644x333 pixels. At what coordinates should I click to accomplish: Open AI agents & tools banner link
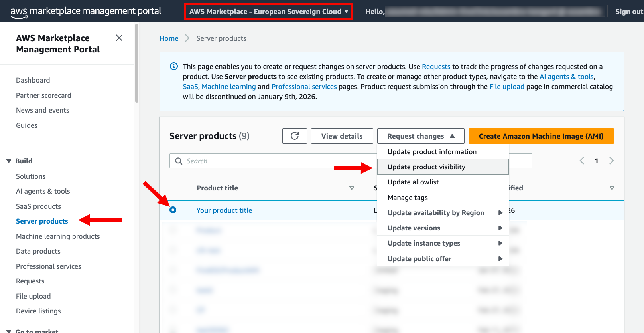tap(566, 77)
